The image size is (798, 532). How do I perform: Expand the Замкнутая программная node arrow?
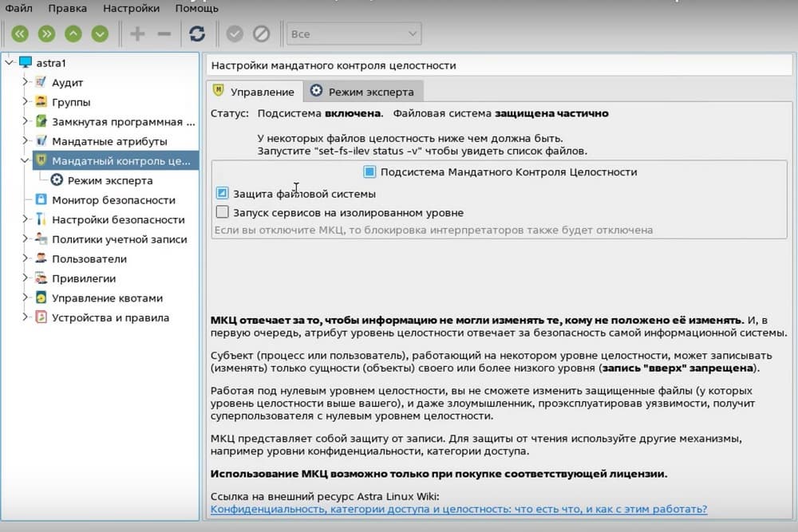point(25,120)
